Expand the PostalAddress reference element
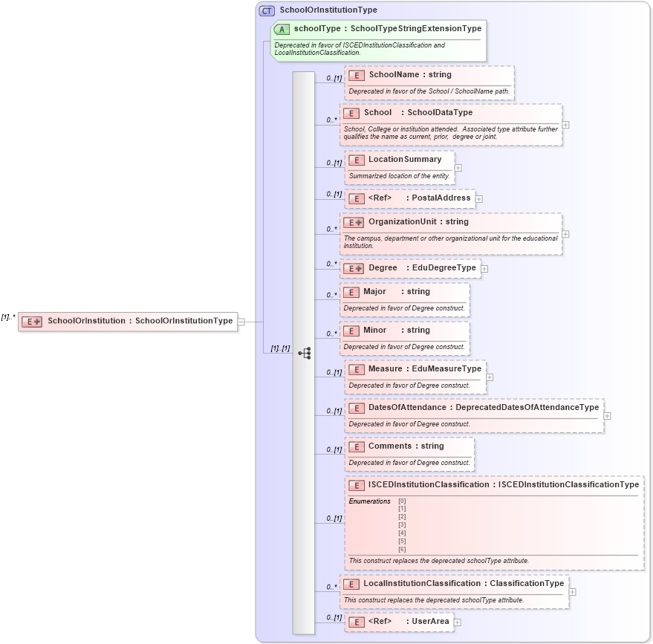The width and height of the screenshot is (653, 644). point(479,198)
